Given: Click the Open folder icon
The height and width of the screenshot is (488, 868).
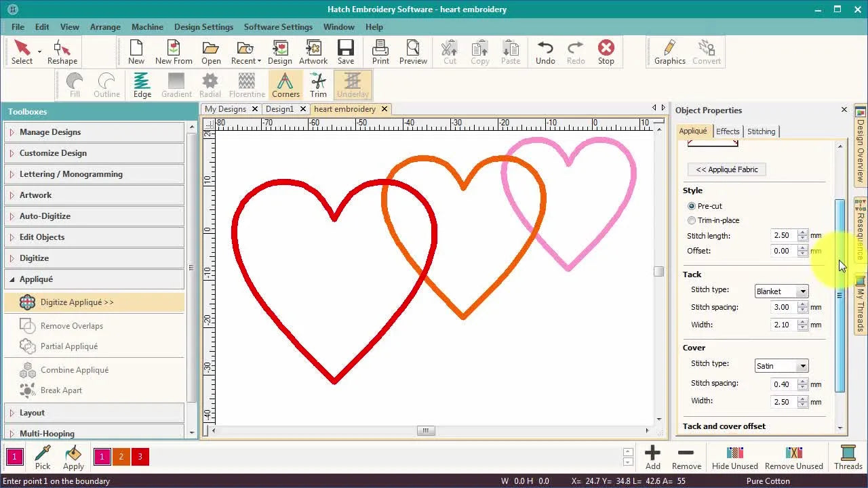Looking at the screenshot, I should 211,52.
